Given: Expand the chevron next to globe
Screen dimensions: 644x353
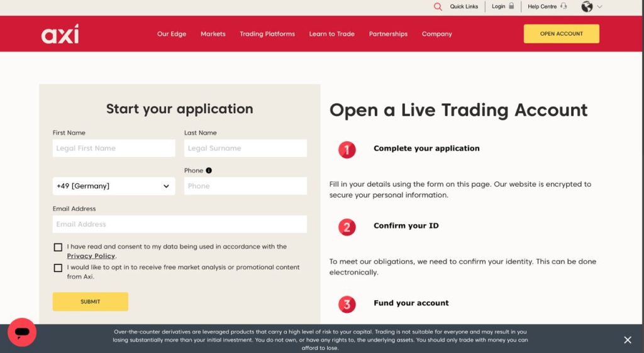Looking at the screenshot, I should pyautogui.click(x=599, y=7).
